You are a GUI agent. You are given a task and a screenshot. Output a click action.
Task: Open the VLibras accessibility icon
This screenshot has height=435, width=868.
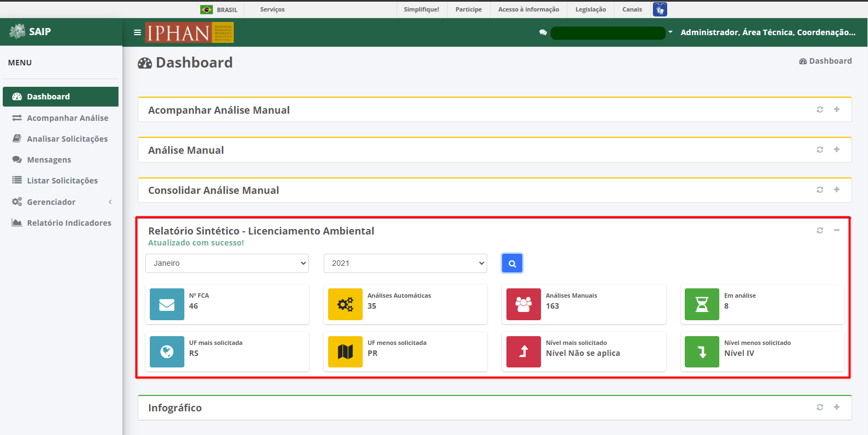660,9
